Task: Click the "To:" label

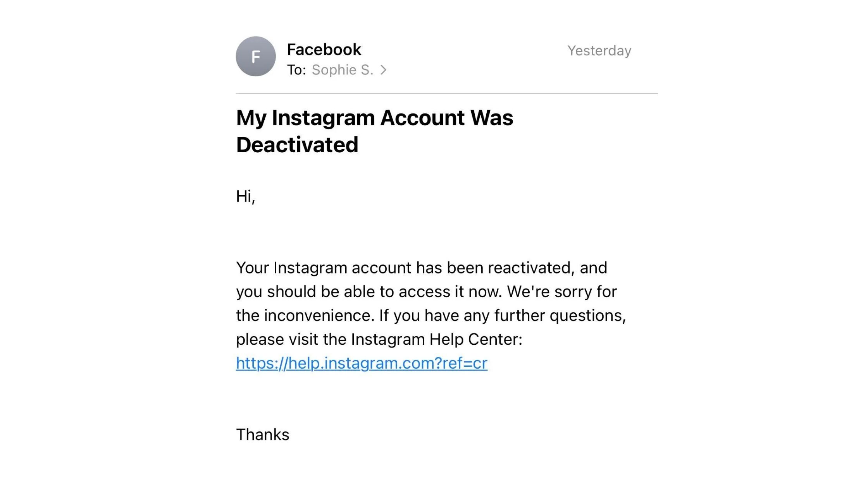Action: tap(296, 70)
